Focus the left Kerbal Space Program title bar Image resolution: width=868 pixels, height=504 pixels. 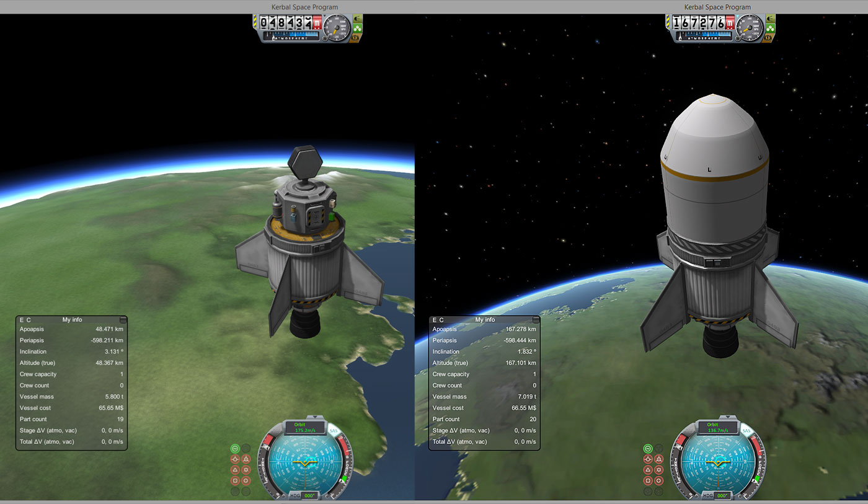point(304,7)
